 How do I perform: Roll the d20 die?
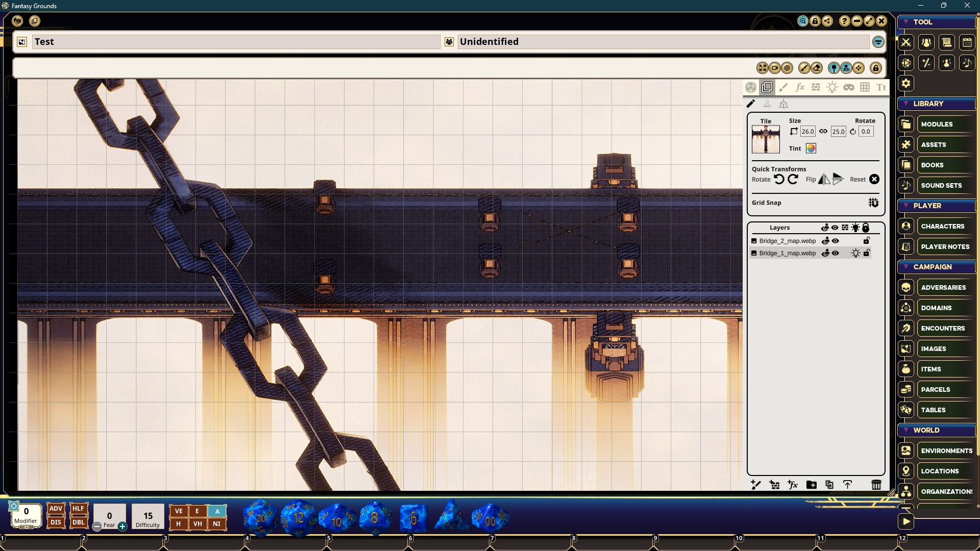[260, 518]
